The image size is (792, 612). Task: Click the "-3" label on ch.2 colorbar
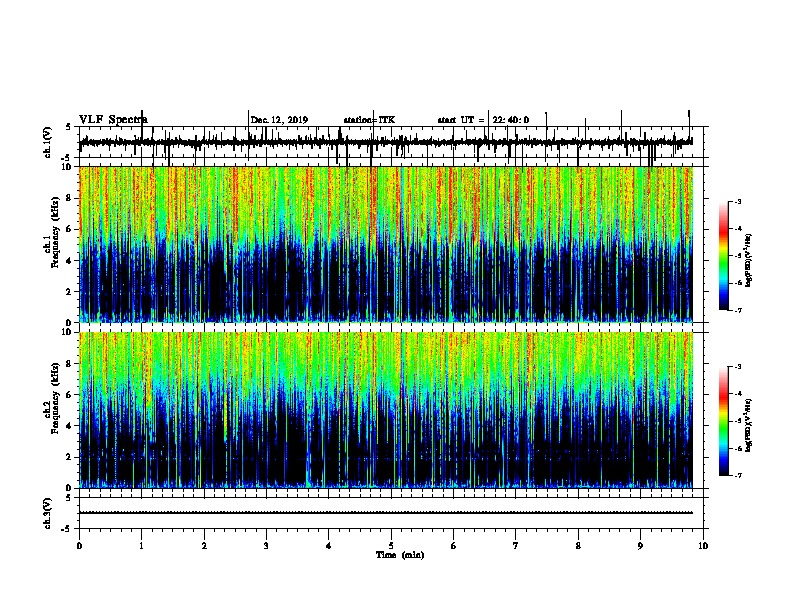pyautogui.click(x=737, y=367)
